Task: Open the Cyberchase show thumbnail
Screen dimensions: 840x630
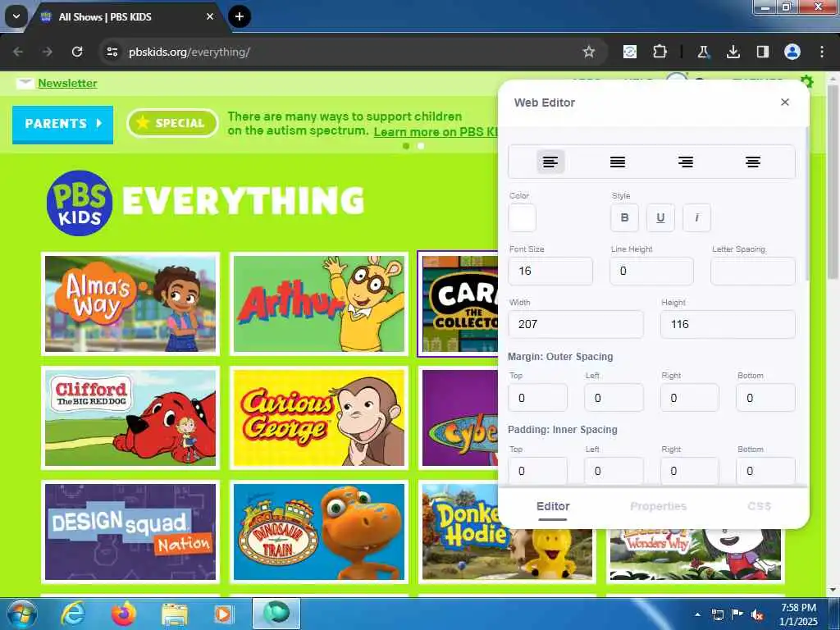Action: point(459,418)
